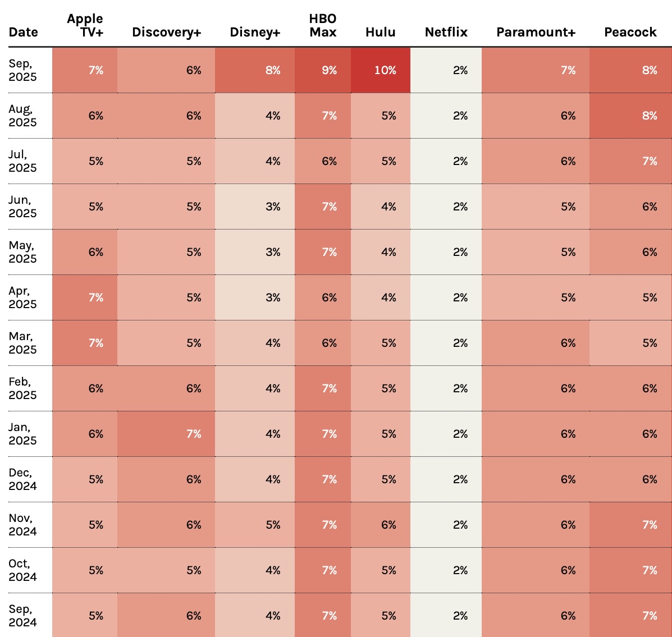Select the Peacock column header

pos(630,32)
